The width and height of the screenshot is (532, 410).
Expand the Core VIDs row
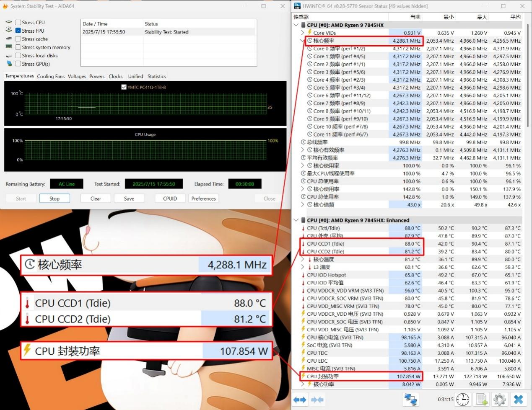click(x=303, y=33)
